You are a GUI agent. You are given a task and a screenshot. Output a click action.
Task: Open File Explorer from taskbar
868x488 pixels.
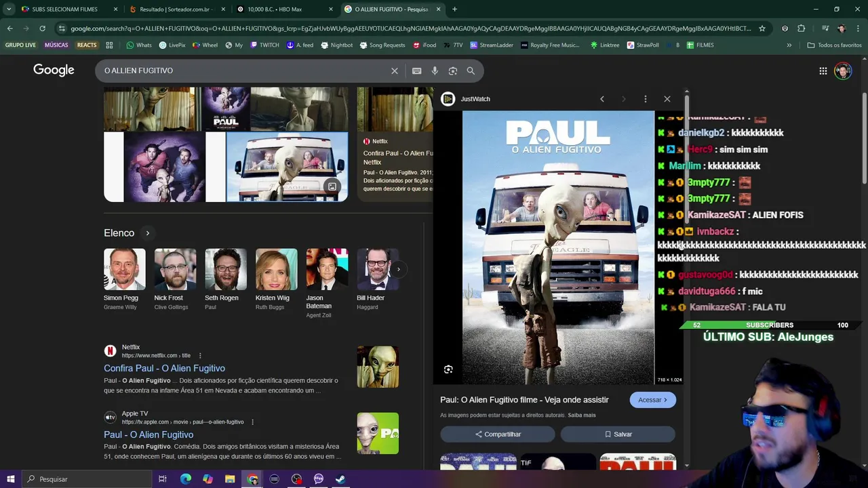coord(230,479)
